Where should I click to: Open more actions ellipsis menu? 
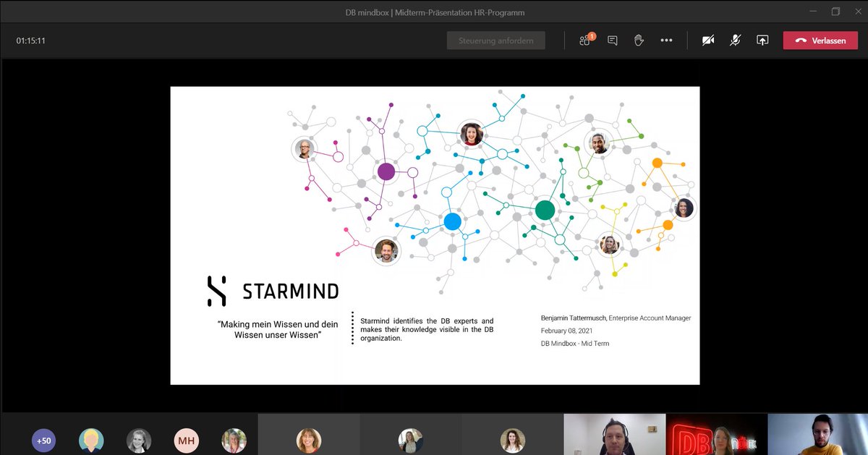coord(666,41)
